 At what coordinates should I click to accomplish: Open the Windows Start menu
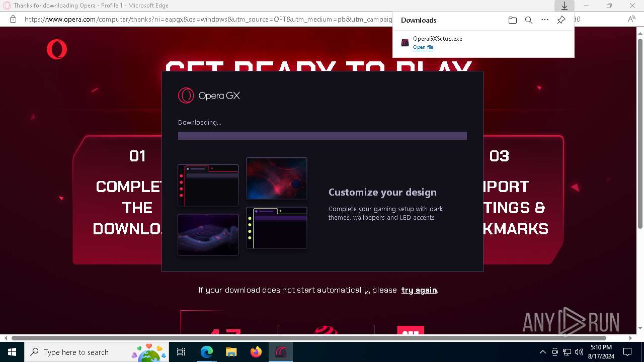pyautogui.click(x=12, y=352)
